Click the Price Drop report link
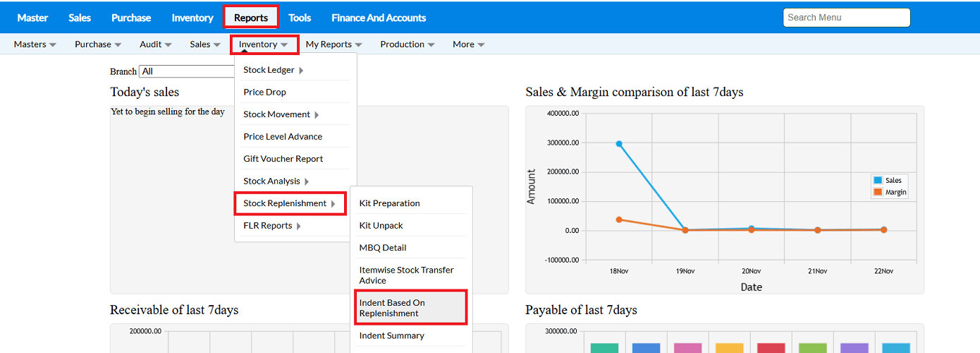The height and width of the screenshot is (353, 980). click(264, 92)
